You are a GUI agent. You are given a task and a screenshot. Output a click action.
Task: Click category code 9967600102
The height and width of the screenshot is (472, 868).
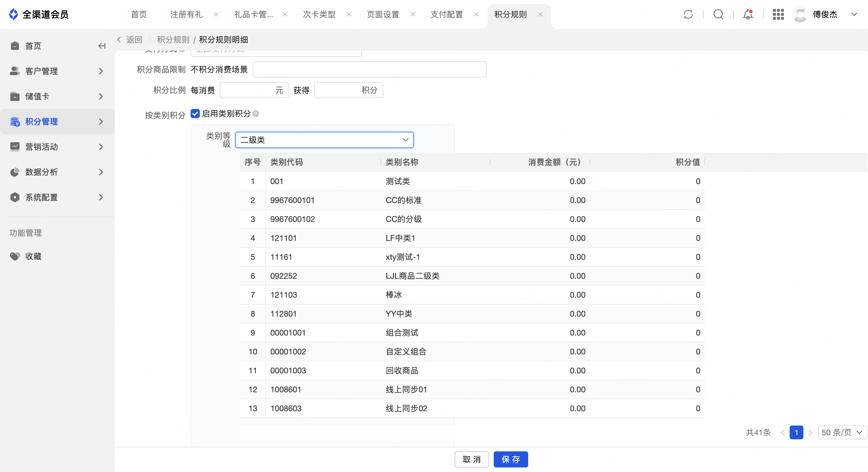pyautogui.click(x=292, y=219)
